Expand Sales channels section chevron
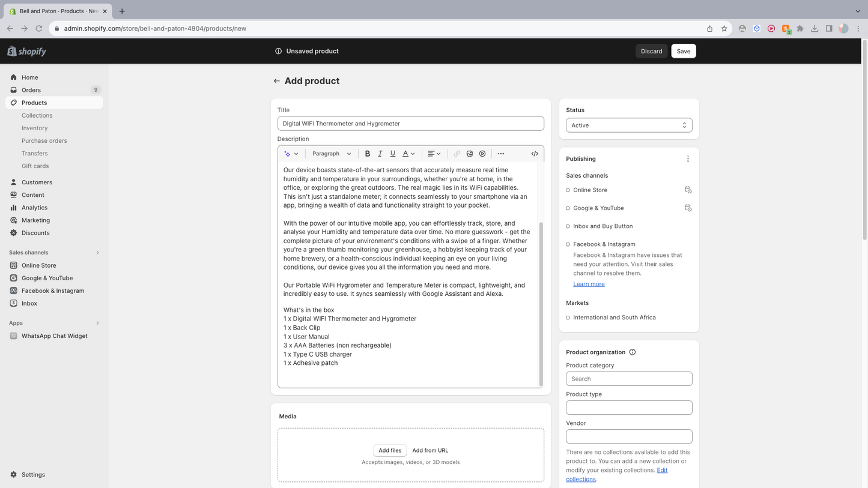Screen dimensions: 868x488 coord(97,253)
